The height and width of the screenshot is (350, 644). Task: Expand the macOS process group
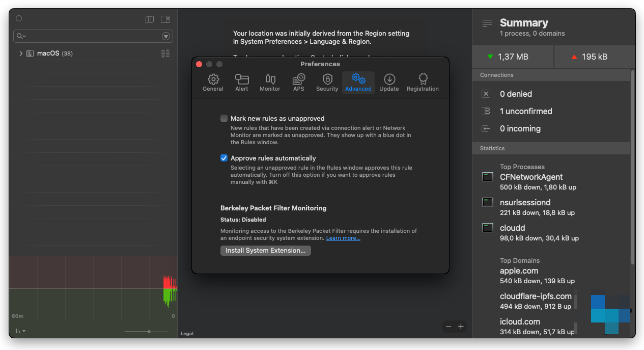click(x=21, y=53)
